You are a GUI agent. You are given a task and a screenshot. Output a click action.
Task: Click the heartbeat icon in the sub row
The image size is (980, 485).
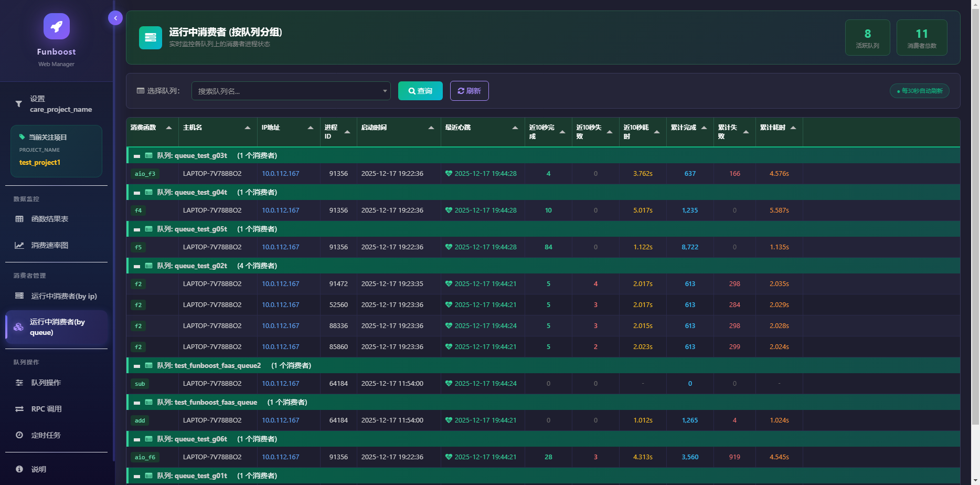(x=449, y=384)
